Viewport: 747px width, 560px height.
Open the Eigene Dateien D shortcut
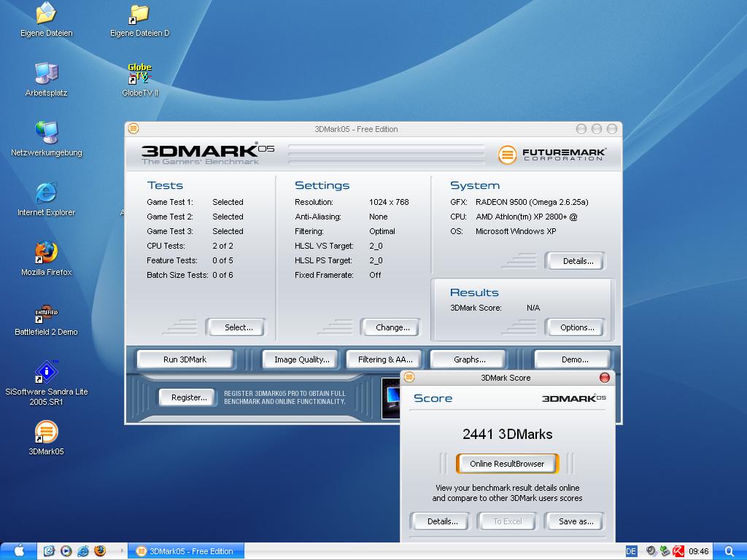coord(139,20)
